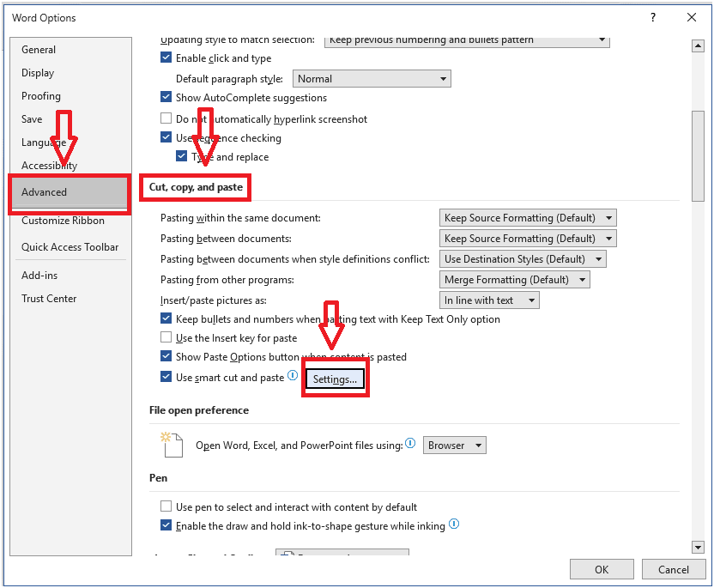Image resolution: width=714 pixels, height=588 pixels.
Task: Uncheck Show AutoComplete suggestions
Action: coord(166,98)
